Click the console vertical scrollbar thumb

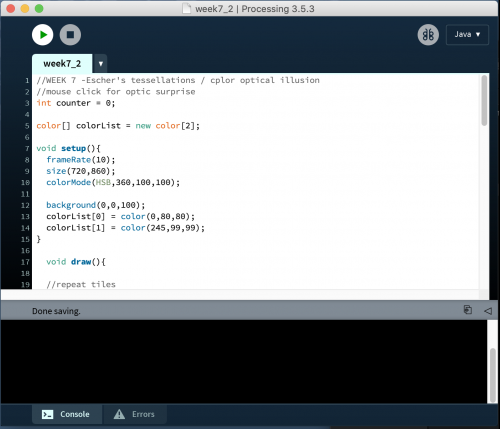[492, 375]
